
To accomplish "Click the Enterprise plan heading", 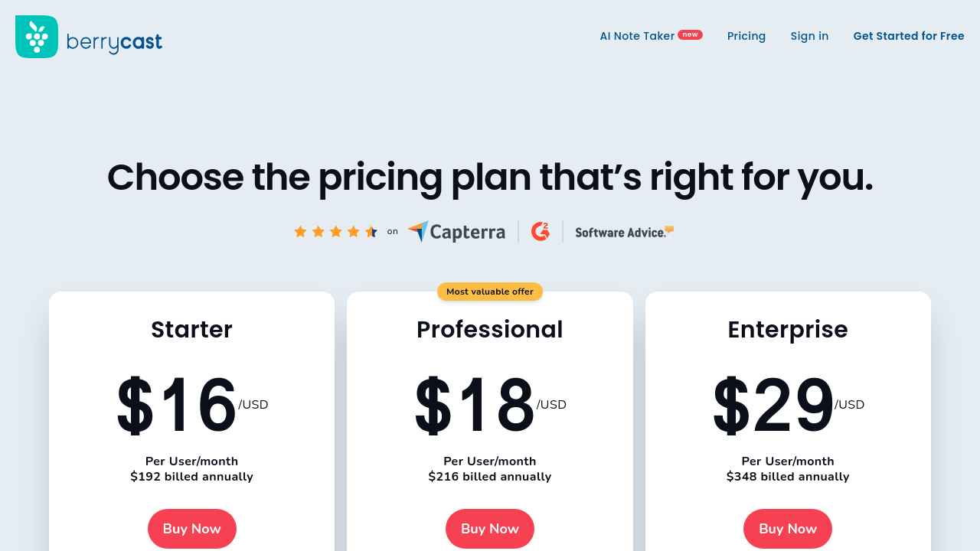I will point(788,329).
